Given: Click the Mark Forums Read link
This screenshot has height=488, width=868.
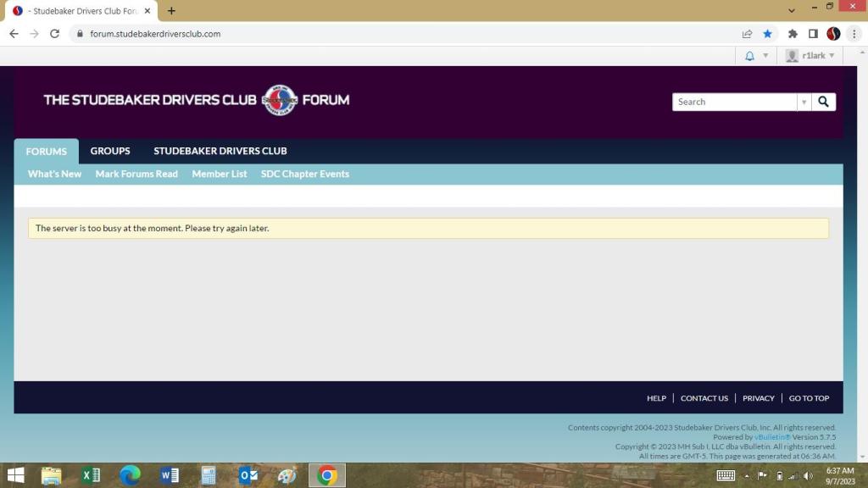Looking at the screenshot, I should point(136,174).
